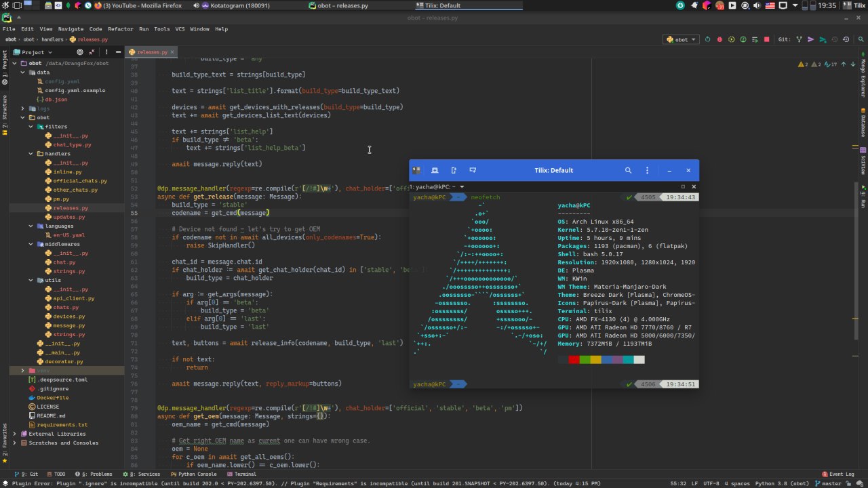Run with Coverage icon in toolbar
Screen dimensions: 868x488
tap(732, 39)
